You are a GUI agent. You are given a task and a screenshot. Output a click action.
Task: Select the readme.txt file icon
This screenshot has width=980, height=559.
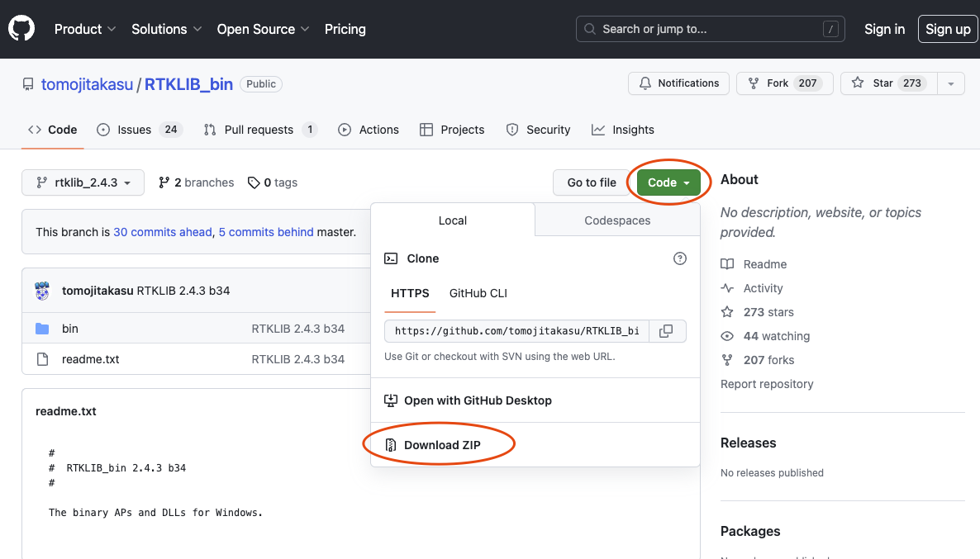(x=42, y=358)
